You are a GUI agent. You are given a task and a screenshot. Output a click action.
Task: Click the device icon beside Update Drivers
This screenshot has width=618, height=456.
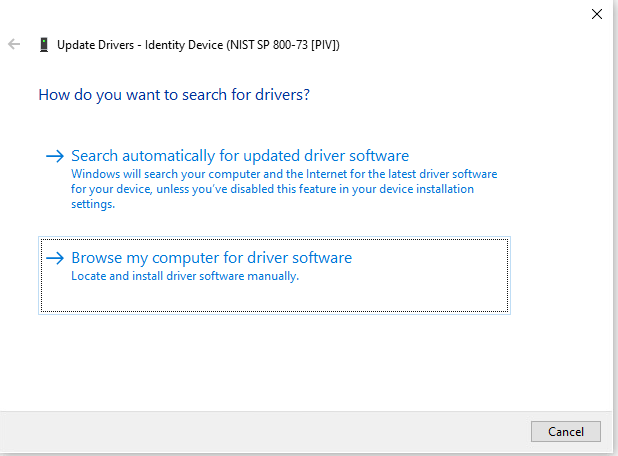point(43,45)
